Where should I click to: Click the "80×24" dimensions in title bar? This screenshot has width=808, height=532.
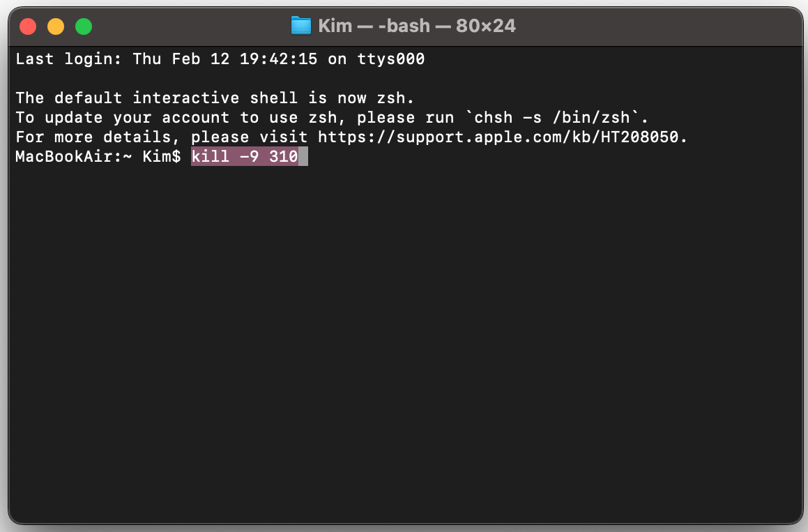485,26
